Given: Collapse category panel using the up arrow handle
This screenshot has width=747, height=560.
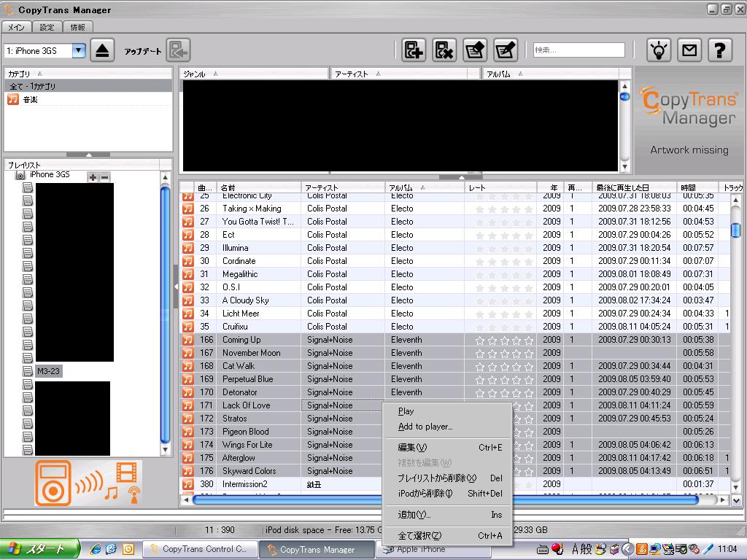Looking at the screenshot, I should point(88,155).
